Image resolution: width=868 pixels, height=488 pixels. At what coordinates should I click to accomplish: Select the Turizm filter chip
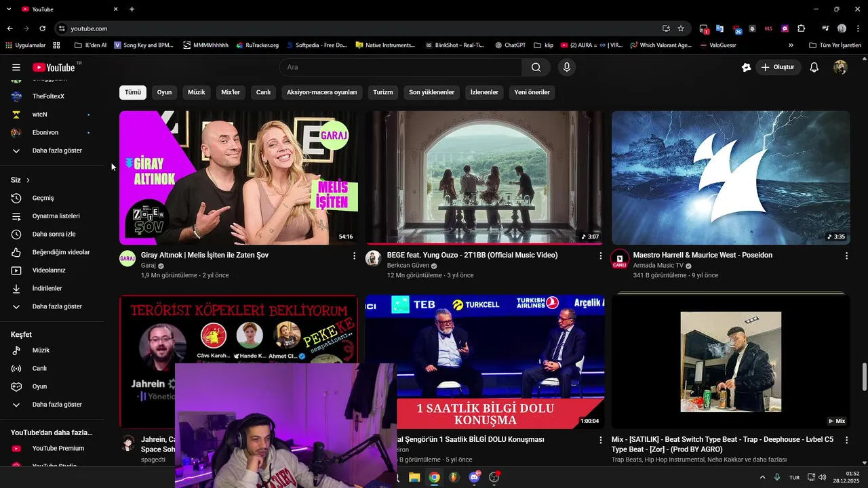pos(383,92)
